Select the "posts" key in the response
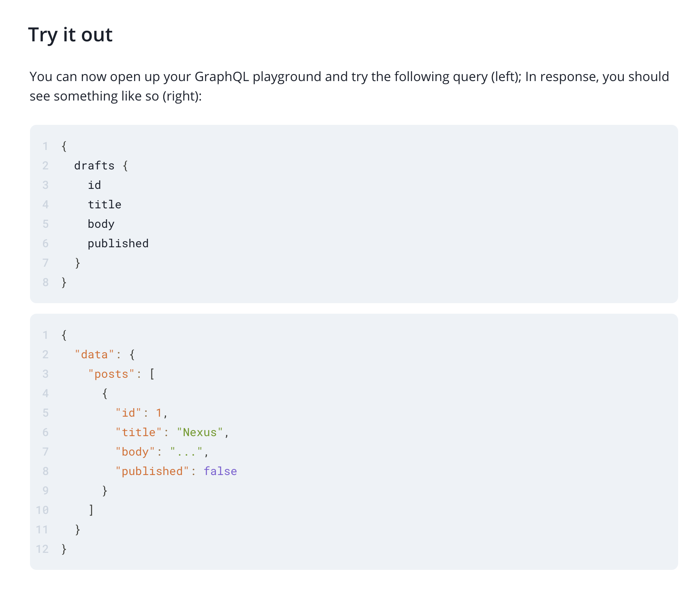 click(111, 373)
